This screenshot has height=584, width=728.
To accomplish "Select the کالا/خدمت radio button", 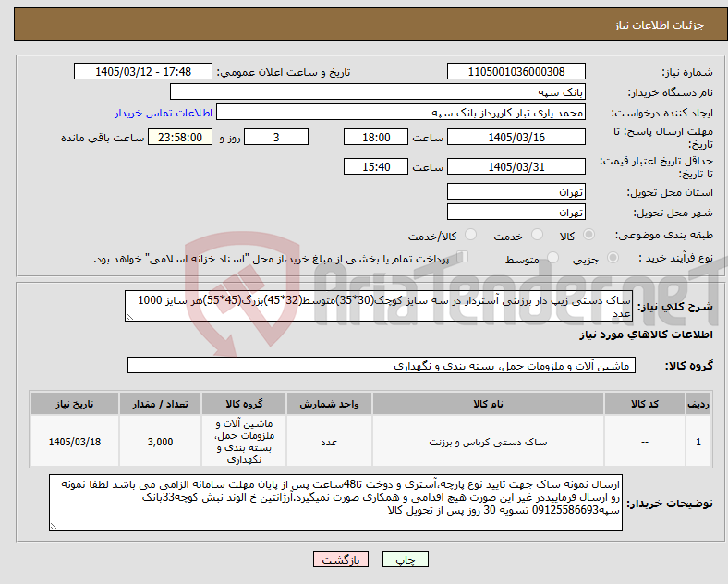I will (470, 235).
